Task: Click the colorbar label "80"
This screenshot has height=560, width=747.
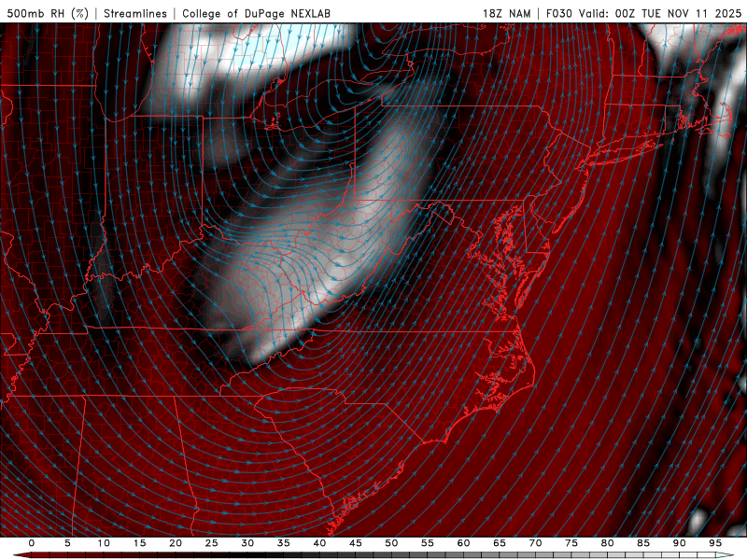Action: coord(607,543)
